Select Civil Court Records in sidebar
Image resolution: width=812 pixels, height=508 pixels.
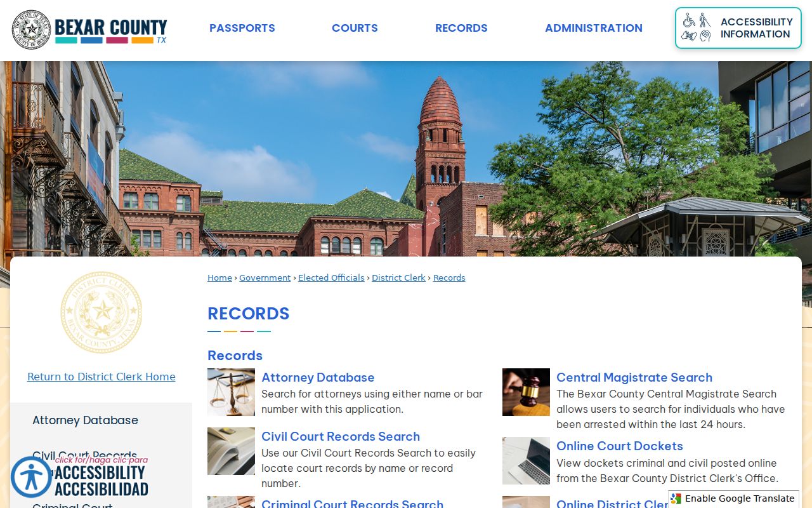[84, 455]
